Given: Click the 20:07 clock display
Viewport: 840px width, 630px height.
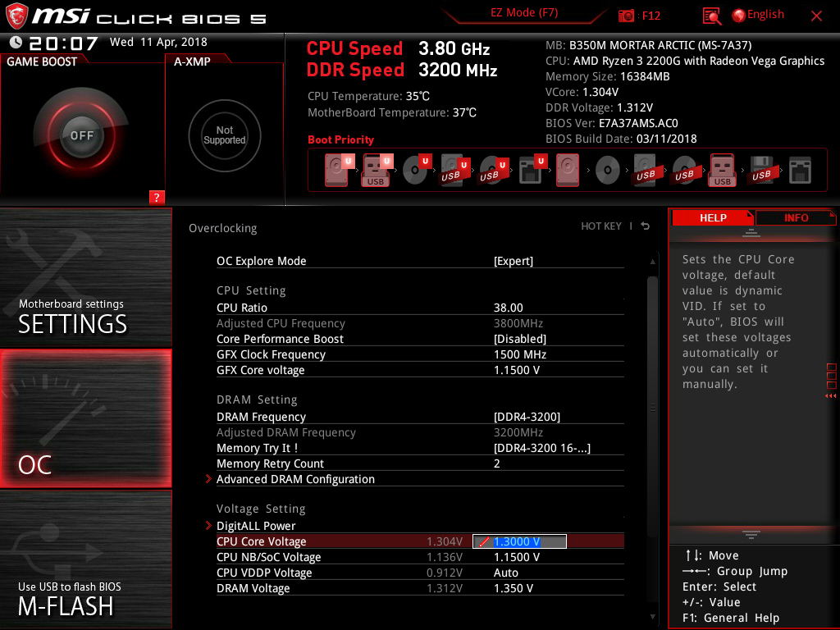Looking at the screenshot, I should pos(63,43).
